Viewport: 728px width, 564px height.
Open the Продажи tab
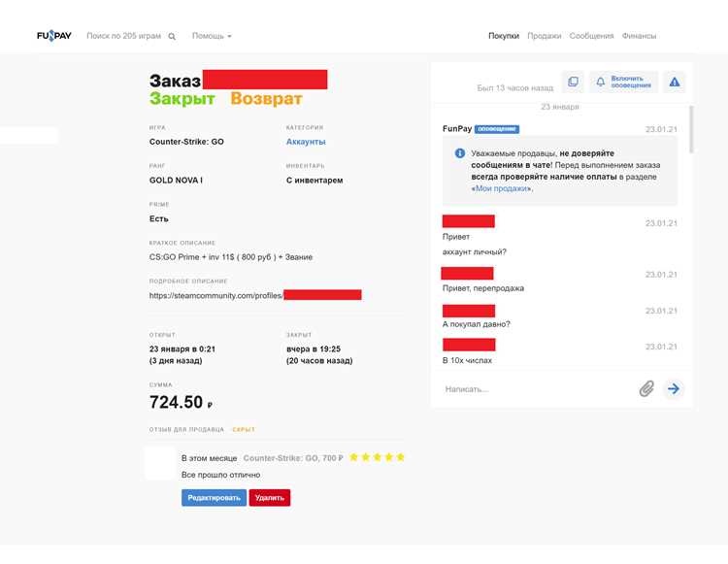545,36
